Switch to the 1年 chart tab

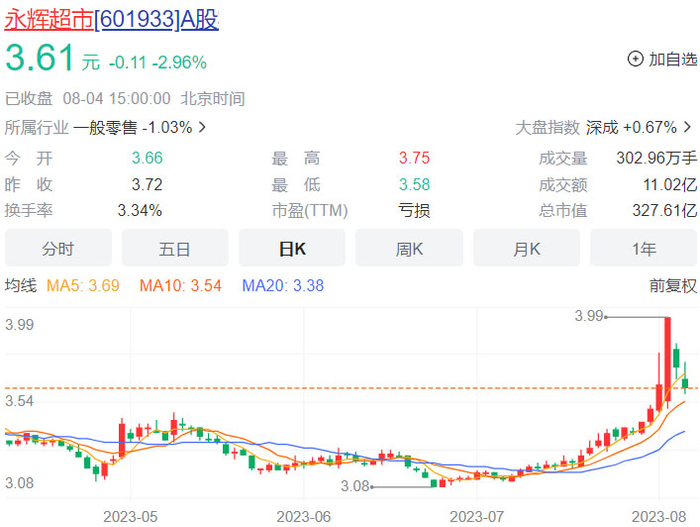pyautogui.click(x=644, y=248)
